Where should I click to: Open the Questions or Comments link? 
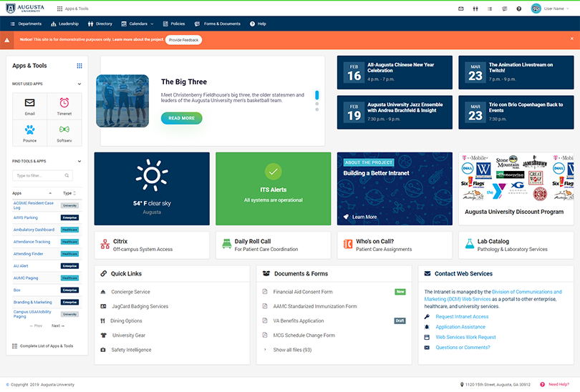[463, 348]
